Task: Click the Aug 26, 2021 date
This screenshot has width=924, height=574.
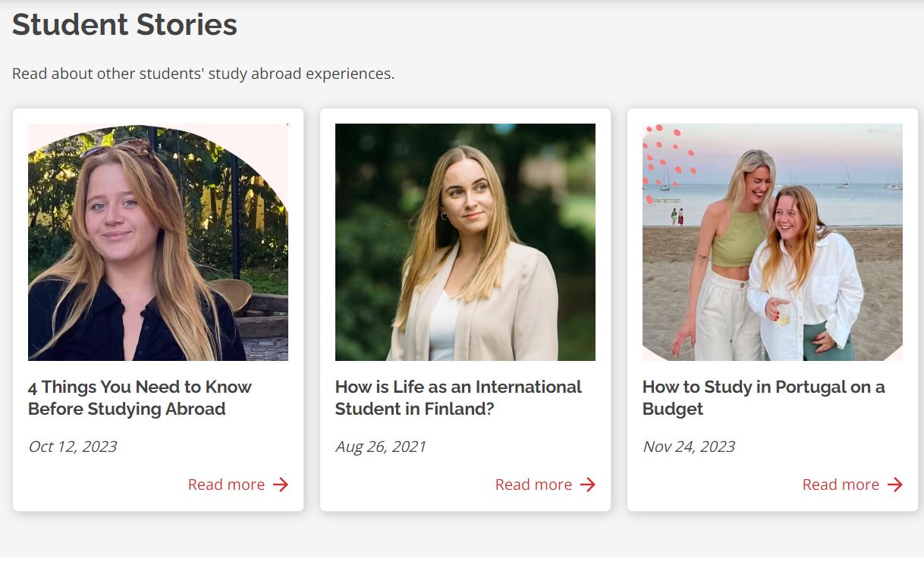Action: pos(381,447)
